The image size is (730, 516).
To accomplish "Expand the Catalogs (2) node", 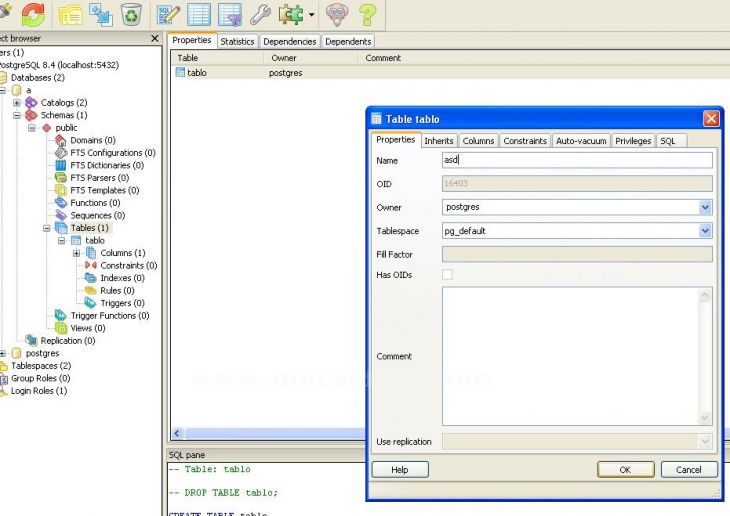I will click(17, 102).
